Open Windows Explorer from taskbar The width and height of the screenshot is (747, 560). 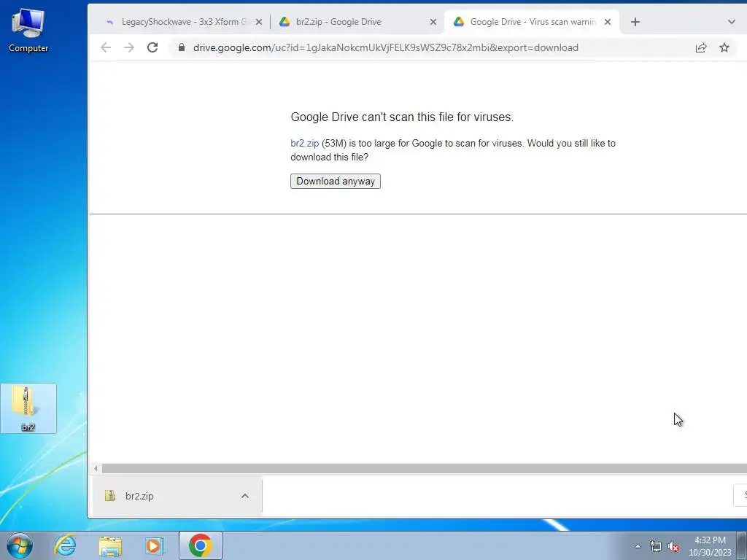pyautogui.click(x=110, y=545)
